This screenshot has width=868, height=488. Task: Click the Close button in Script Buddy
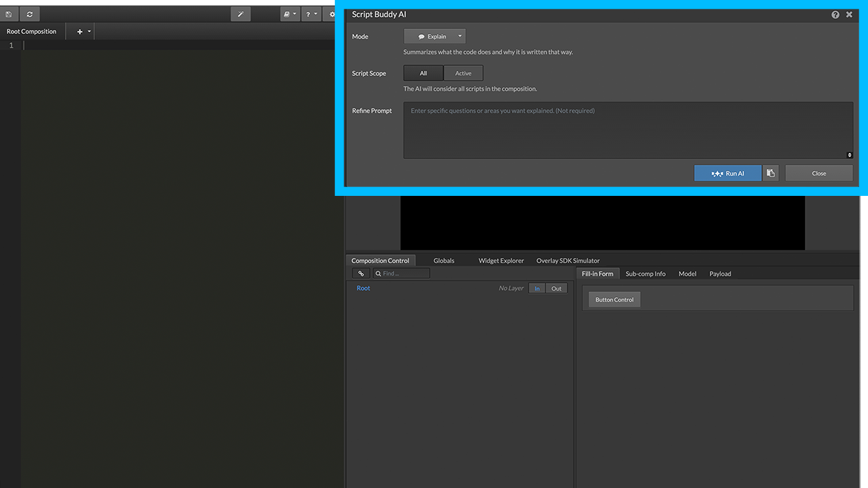coord(819,174)
